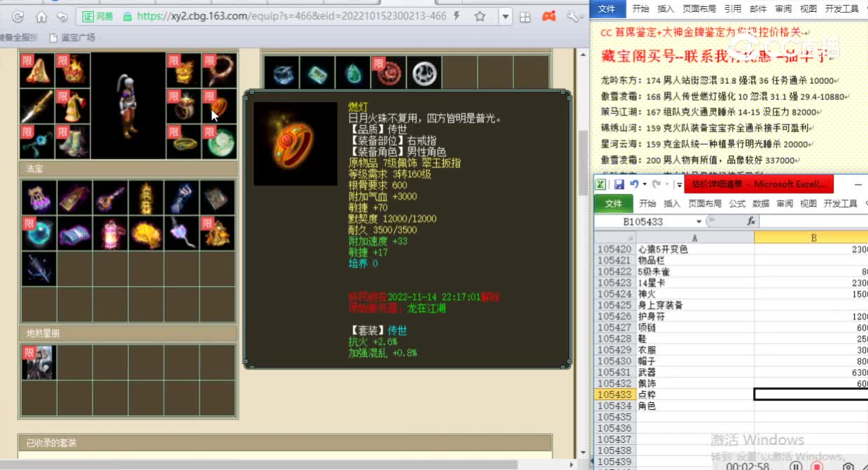Viewport: 868px width, 470px height.
Task: Open 引用 tab in the Word window
Action: pyautogui.click(x=733, y=9)
